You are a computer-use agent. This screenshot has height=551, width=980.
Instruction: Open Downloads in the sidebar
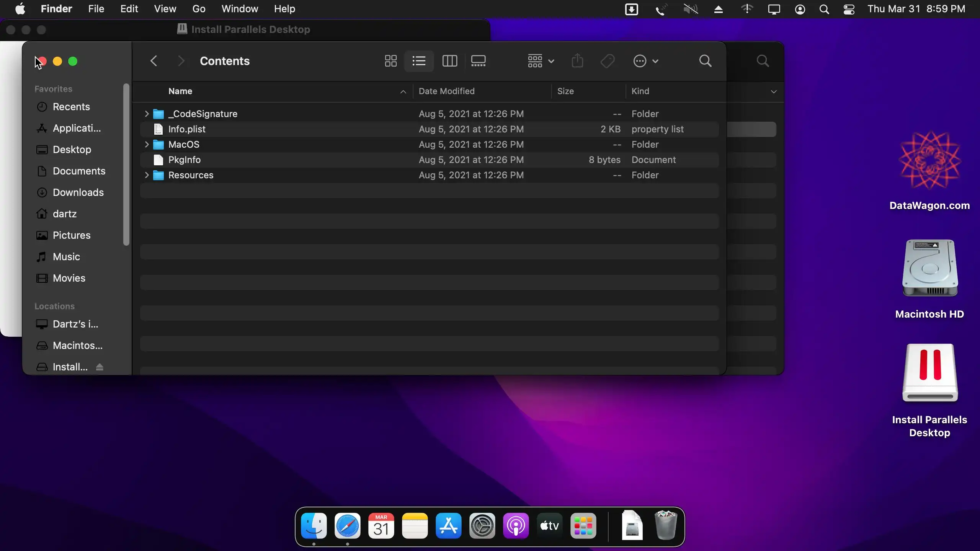[x=78, y=192]
